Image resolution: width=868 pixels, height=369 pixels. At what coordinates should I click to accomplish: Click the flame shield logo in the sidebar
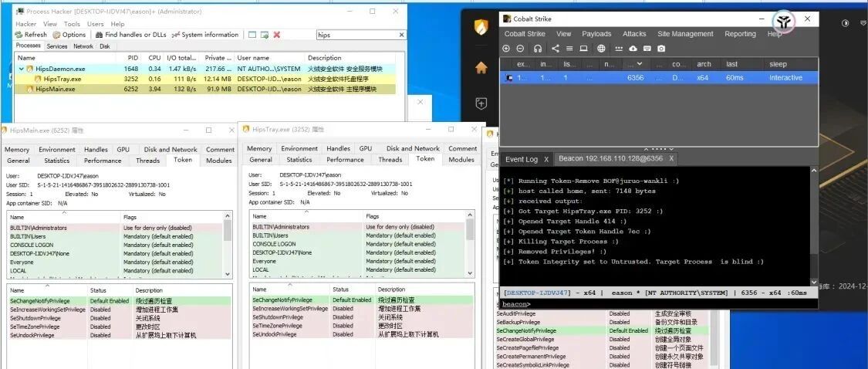(481, 27)
